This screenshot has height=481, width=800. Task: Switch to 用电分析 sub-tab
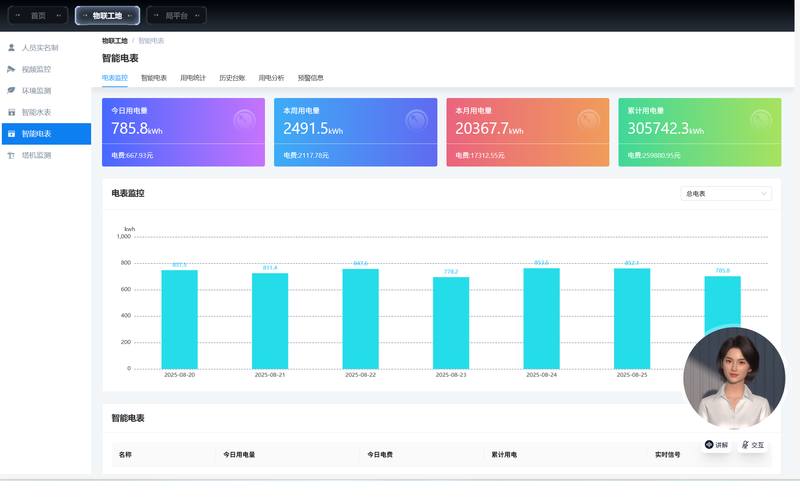click(x=271, y=78)
